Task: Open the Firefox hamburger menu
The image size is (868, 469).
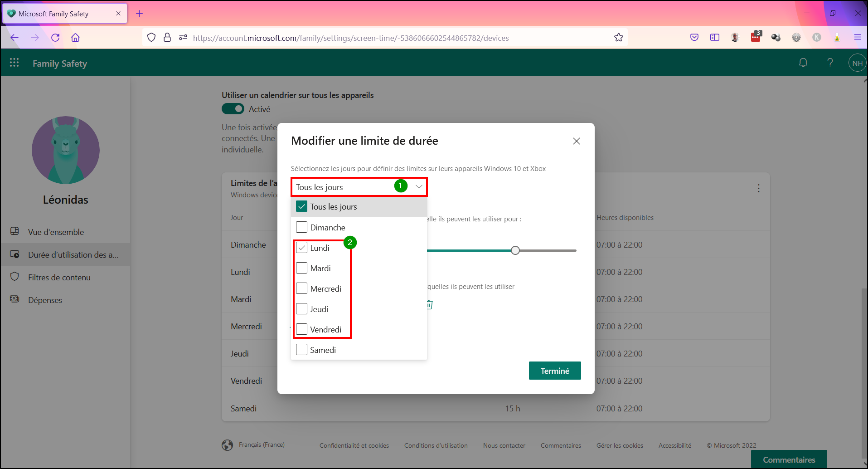Action: click(x=857, y=38)
